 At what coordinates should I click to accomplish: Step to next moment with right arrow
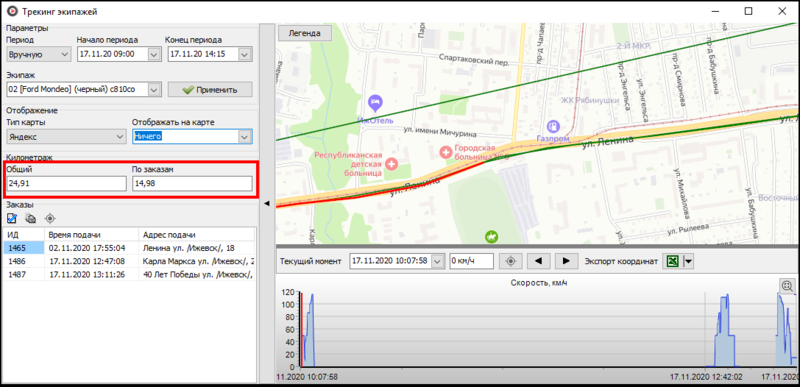566,261
